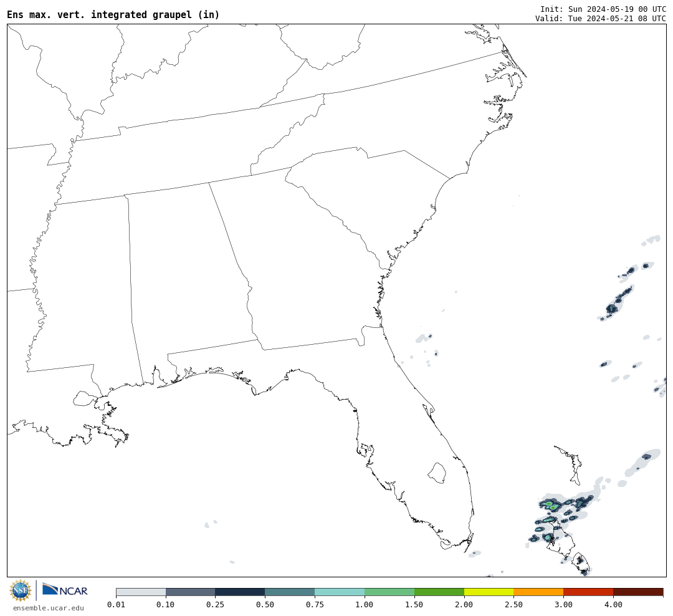Pick the green 1.50–2.00 colorbar swatch

[x=439, y=592]
